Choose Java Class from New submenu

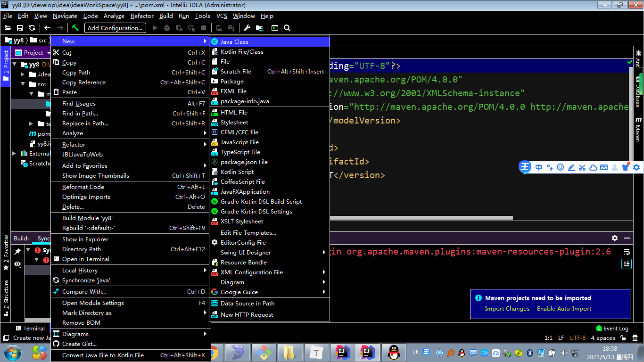(x=269, y=41)
